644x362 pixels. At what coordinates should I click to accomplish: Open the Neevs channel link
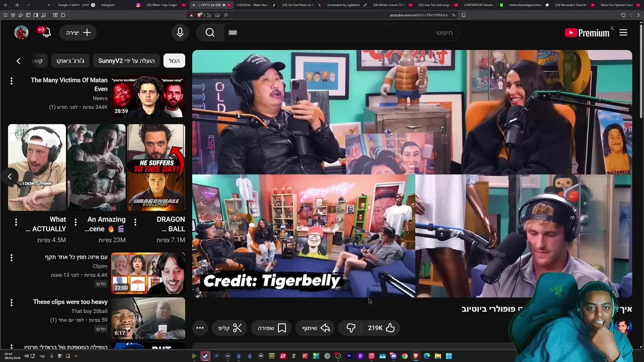click(100, 98)
